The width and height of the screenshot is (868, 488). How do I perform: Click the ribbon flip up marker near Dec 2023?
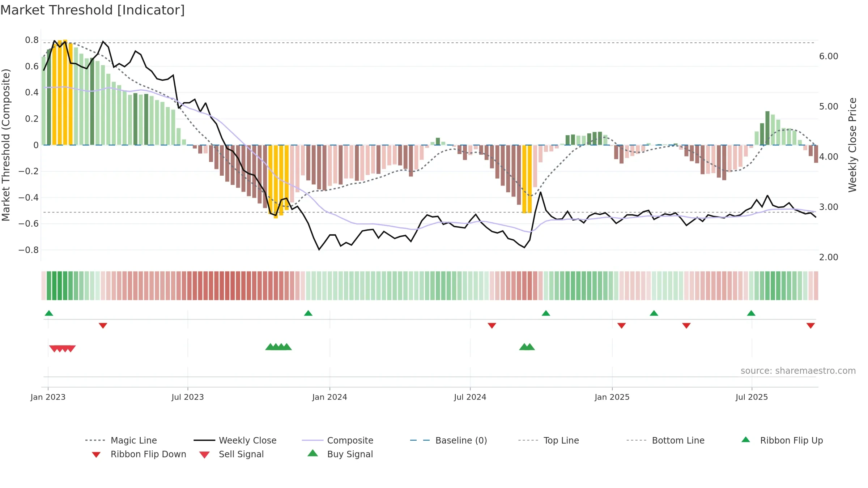tap(308, 313)
